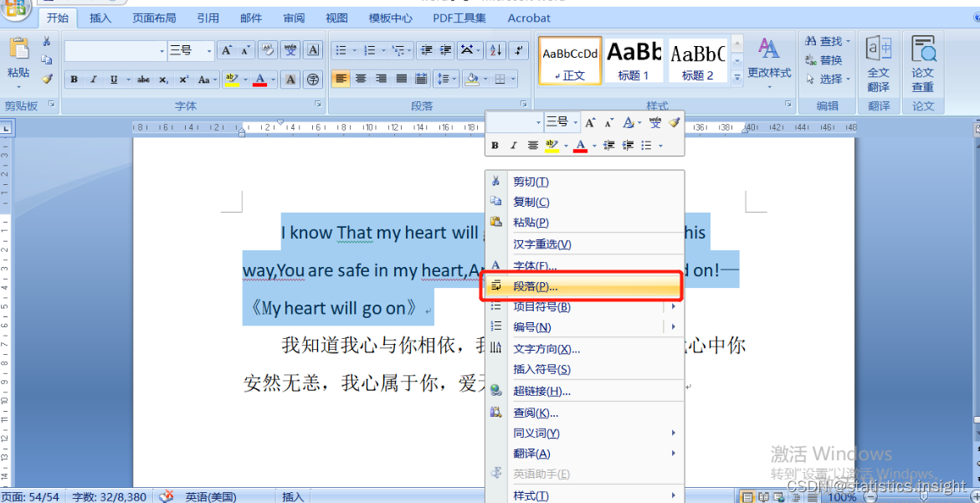Image resolution: width=980 pixels, height=503 pixels.
Task: Open the Borders dropdown arrow in ribbon
Action: pos(513,79)
